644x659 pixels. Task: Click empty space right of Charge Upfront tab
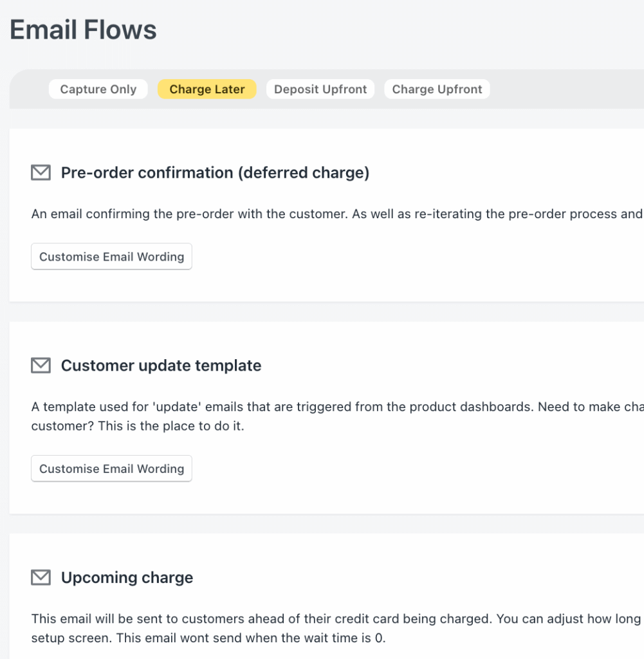[x=566, y=89]
